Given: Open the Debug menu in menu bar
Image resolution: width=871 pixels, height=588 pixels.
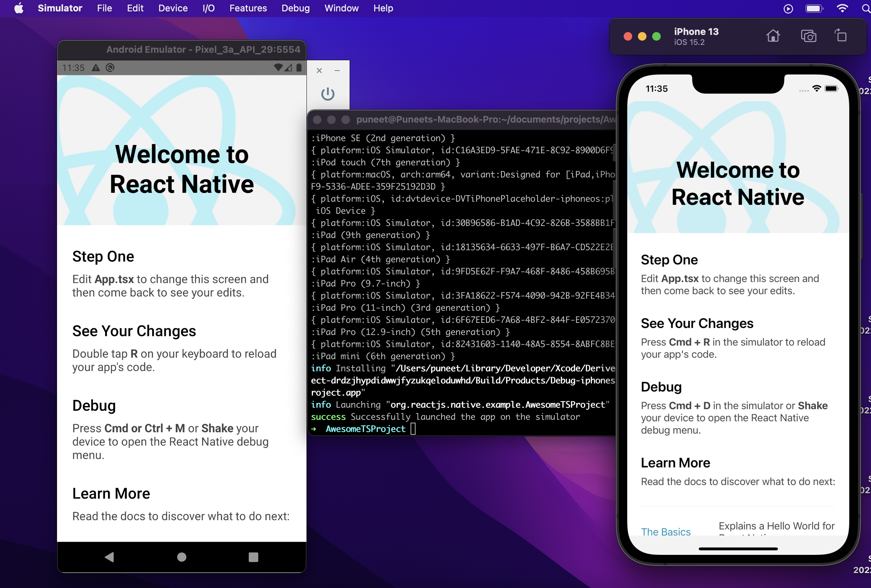Looking at the screenshot, I should [x=296, y=8].
